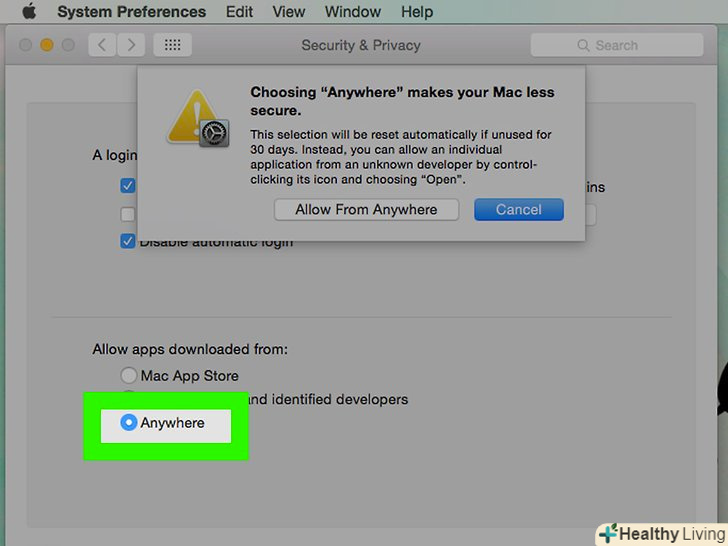The width and height of the screenshot is (728, 546).
Task: Go back with the left arrow button
Action: coord(102,45)
